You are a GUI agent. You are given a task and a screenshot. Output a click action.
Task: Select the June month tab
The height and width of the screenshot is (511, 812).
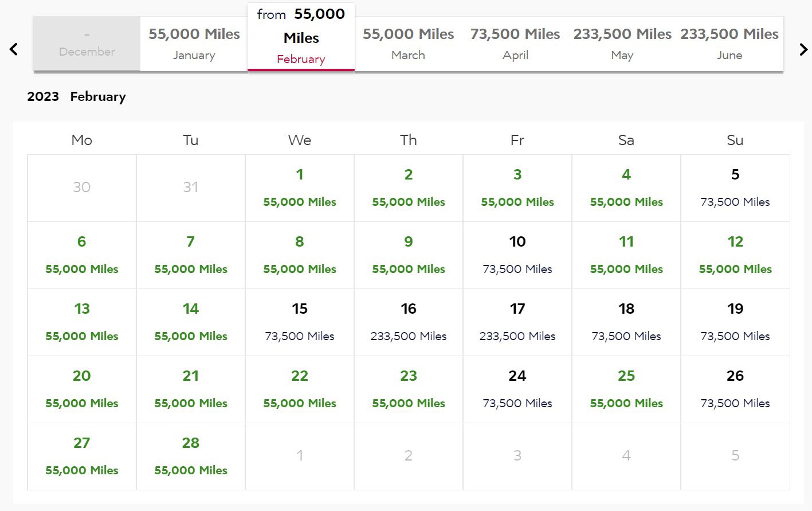click(x=729, y=44)
